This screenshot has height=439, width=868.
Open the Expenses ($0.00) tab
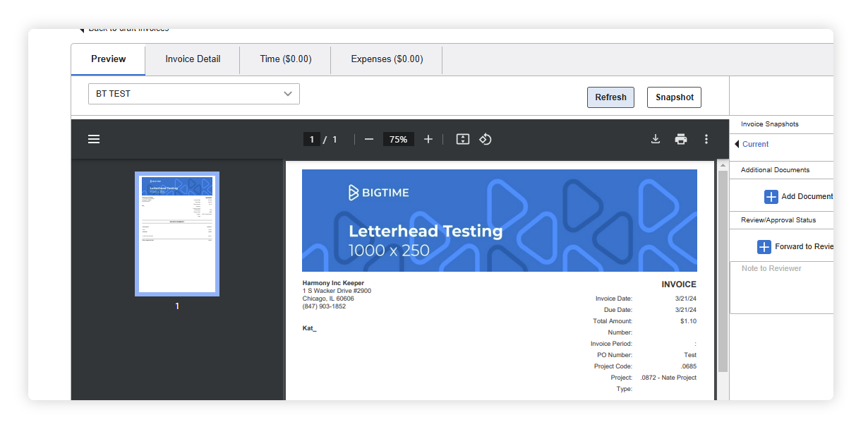(387, 59)
